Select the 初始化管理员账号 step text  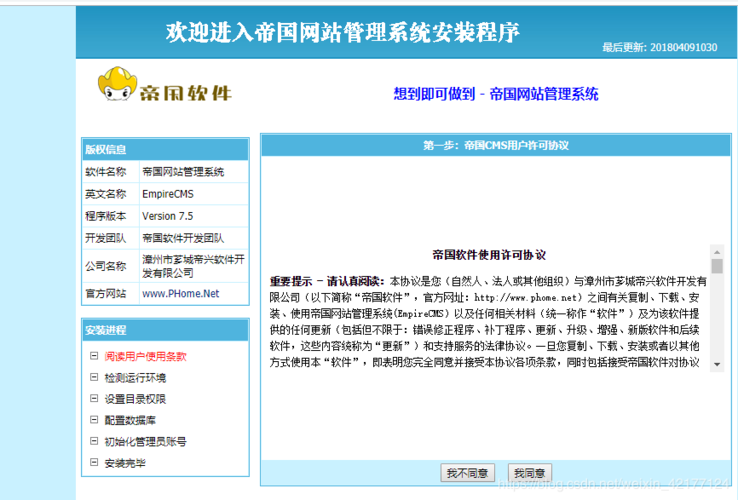145,442
